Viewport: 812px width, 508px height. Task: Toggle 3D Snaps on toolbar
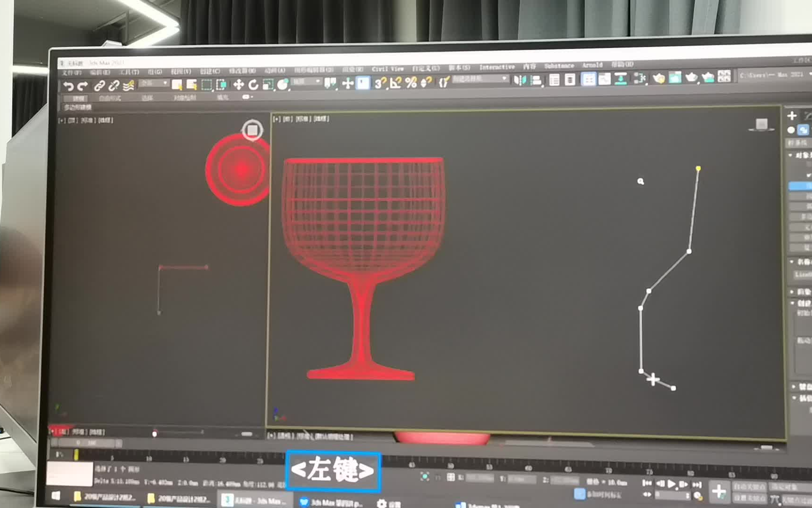click(380, 83)
